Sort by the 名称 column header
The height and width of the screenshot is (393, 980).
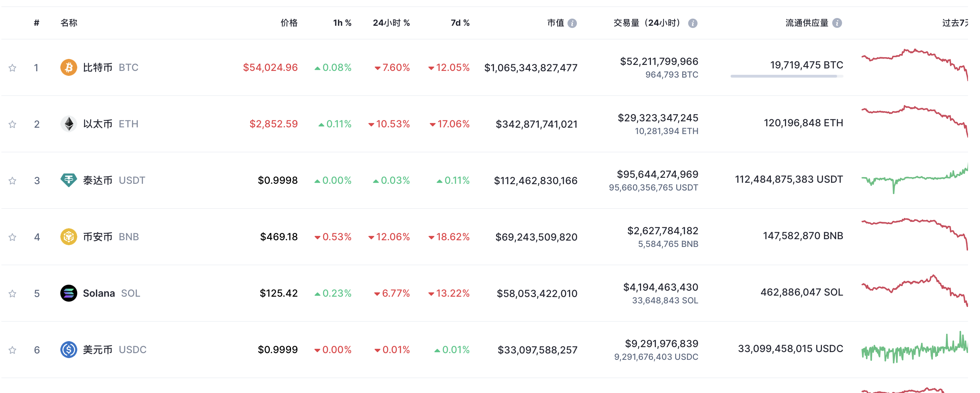pyautogui.click(x=69, y=23)
